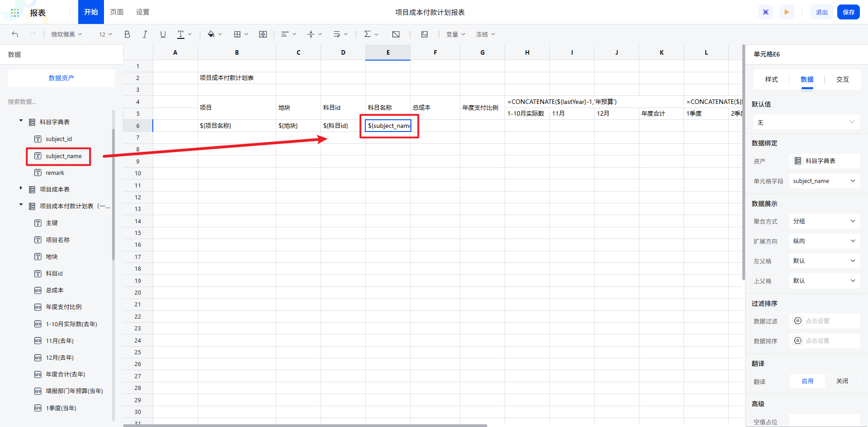The image size is (868, 427).
Task: Toggle italic formatting
Action: [x=145, y=34]
